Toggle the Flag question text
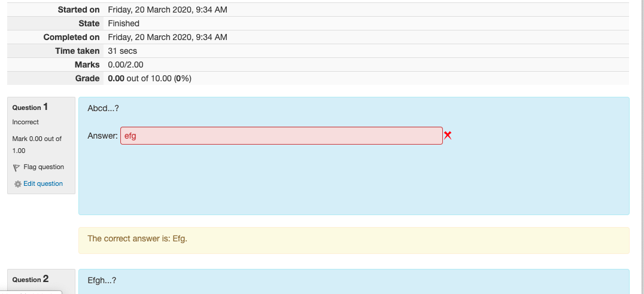The image size is (644, 294). click(x=44, y=167)
